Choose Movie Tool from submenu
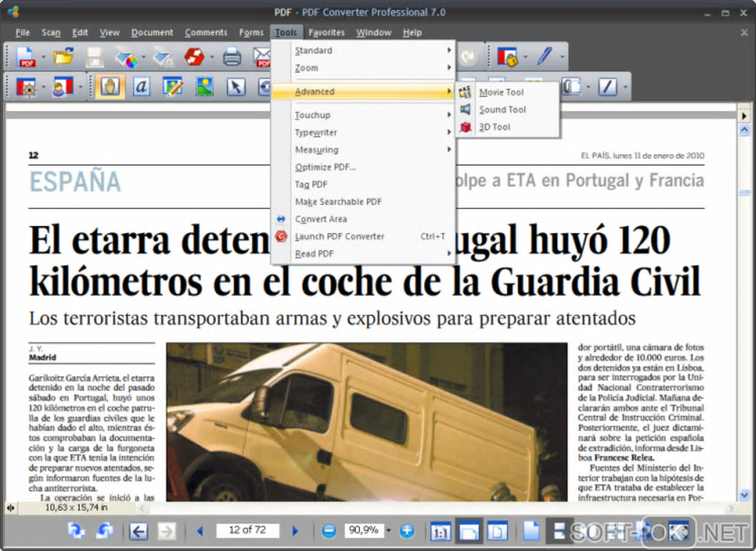The width and height of the screenshot is (756, 551). pos(508,92)
